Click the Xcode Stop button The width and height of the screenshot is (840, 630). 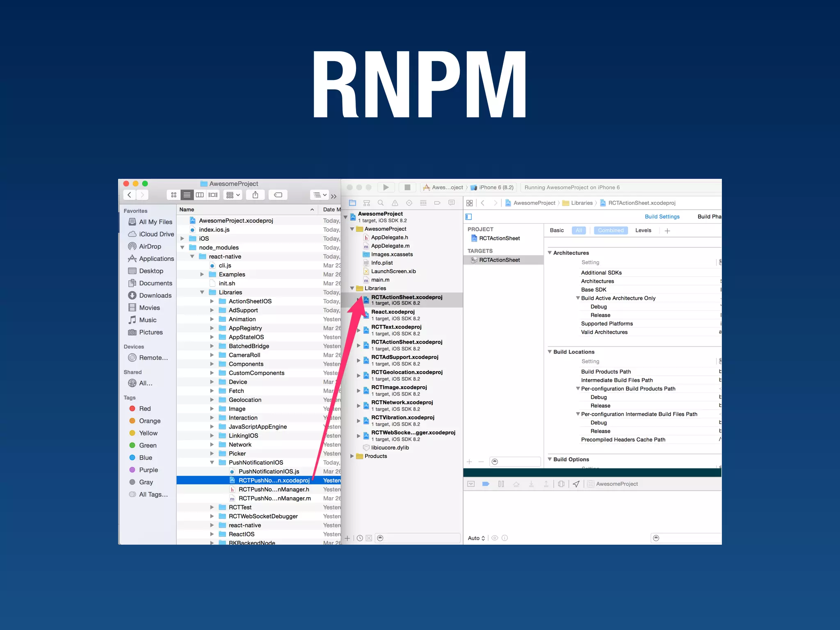coord(407,187)
